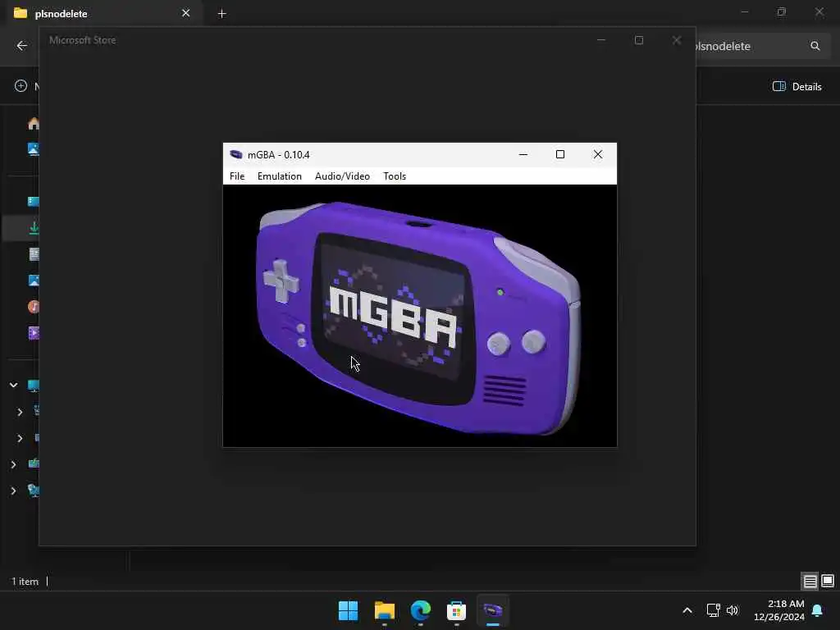Click the New plus icon in Explorer
Image resolution: width=840 pixels, height=630 pixels.
coord(21,85)
